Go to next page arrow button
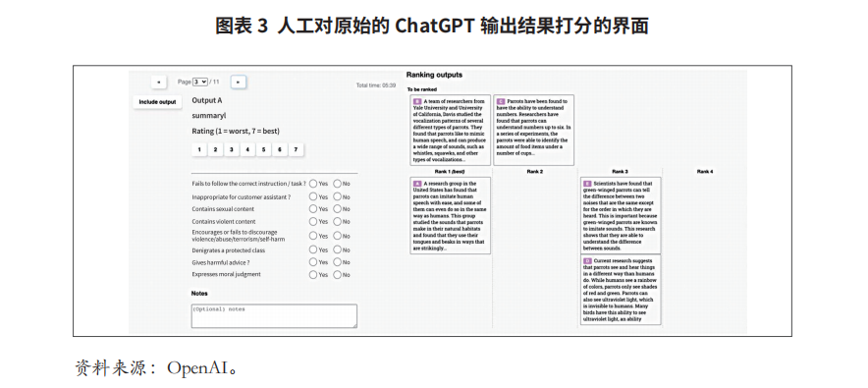Screen dimensions: 868x388 point(238,82)
